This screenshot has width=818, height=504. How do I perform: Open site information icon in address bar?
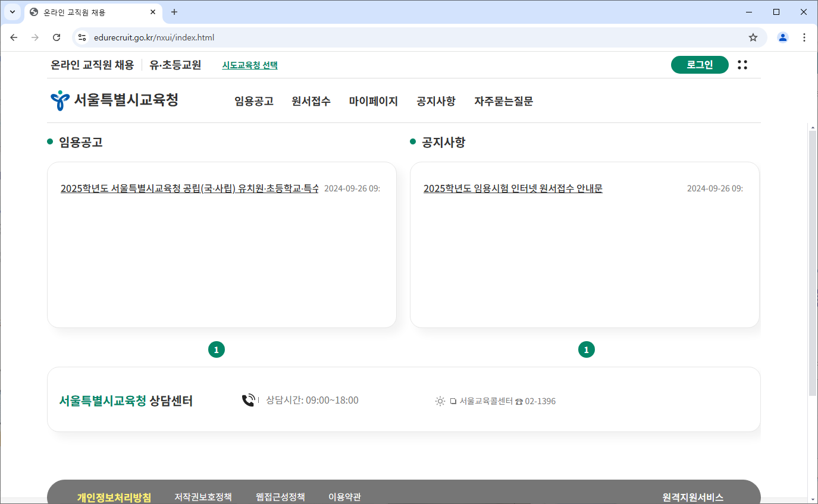pyautogui.click(x=82, y=37)
